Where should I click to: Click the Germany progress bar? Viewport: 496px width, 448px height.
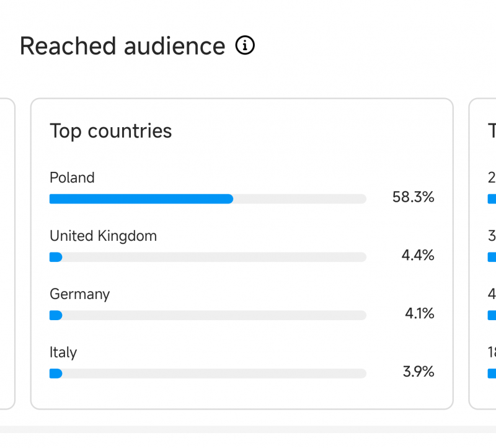(56, 315)
